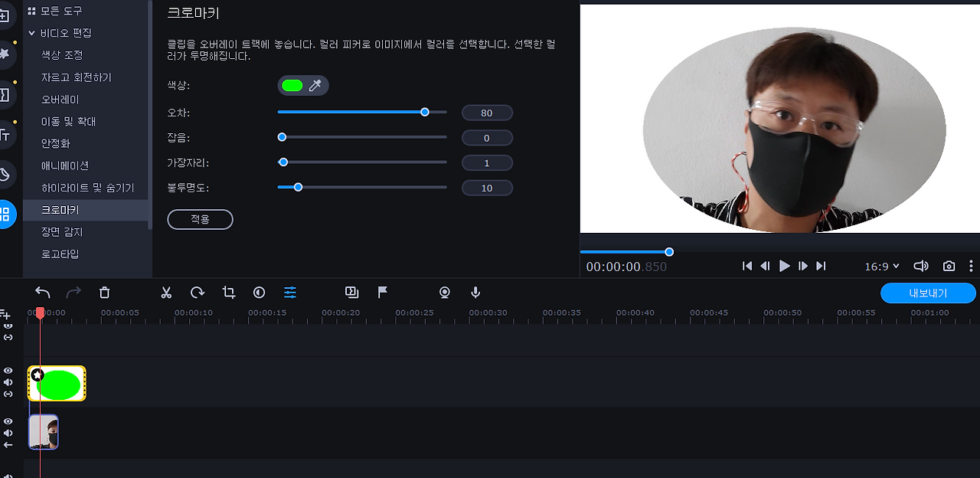
Task: Click the 내보내기 export button
Action: pos(928,293)
